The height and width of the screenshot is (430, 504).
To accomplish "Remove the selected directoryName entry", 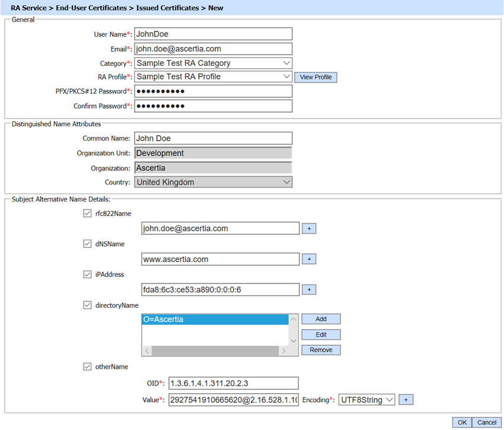I will click(321, 350).
